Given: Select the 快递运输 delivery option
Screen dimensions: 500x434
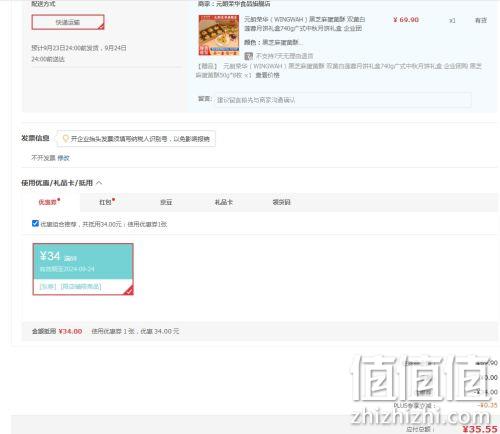Looking at the screenshot, I should pyautogui.click(x=68, y=22).
